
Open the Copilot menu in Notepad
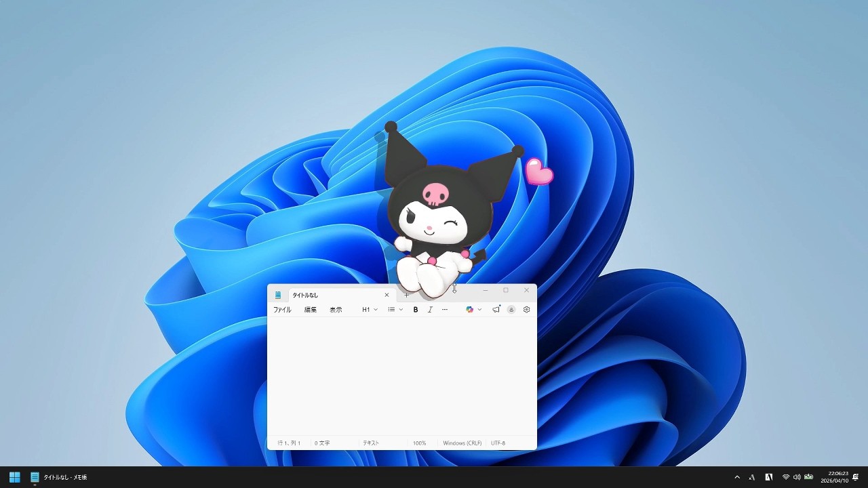(469, 310)
